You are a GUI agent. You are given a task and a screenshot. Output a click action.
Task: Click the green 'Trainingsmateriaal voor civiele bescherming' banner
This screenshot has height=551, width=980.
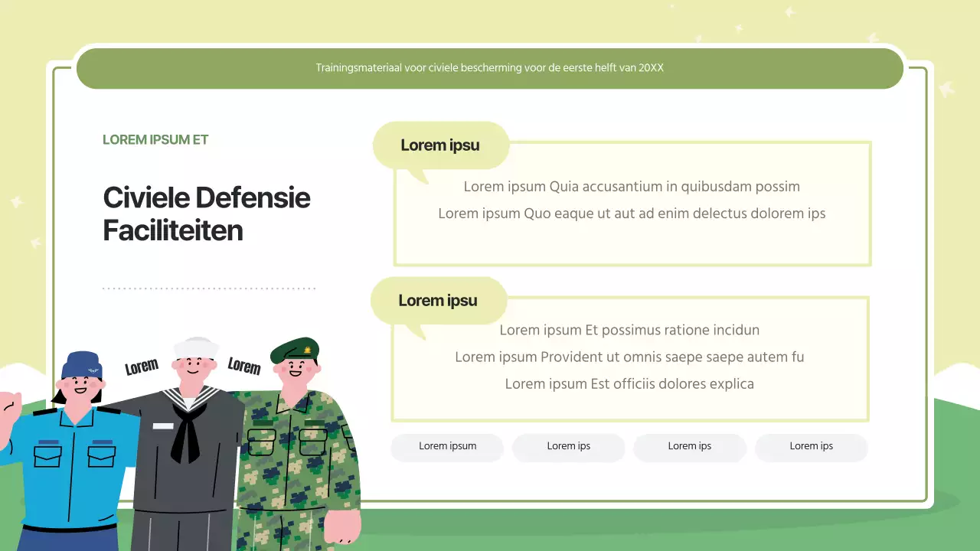(490, 68)
